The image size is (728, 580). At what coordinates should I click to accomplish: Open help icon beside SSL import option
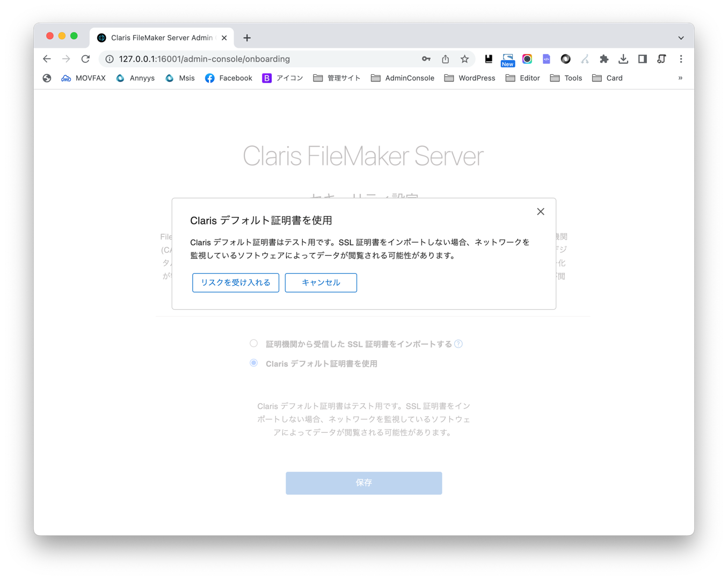[x=458, y=344]
